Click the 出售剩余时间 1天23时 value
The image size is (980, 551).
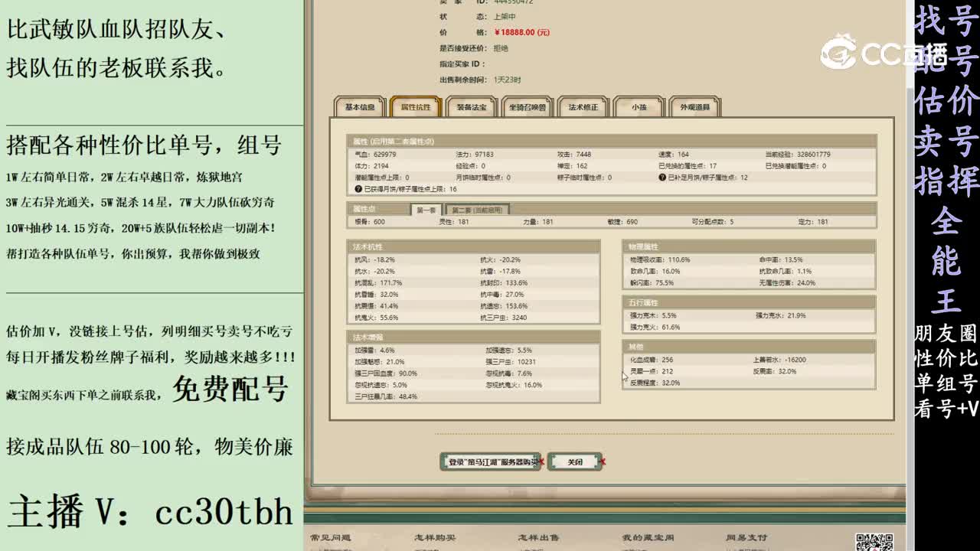click(x=507, y=80)
